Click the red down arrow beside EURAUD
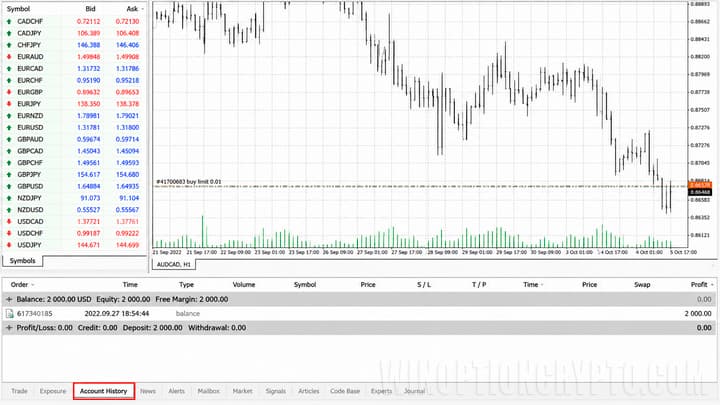The width and height of the screenshot is (720, 405). pyautogui.click(x=9, y=57)
